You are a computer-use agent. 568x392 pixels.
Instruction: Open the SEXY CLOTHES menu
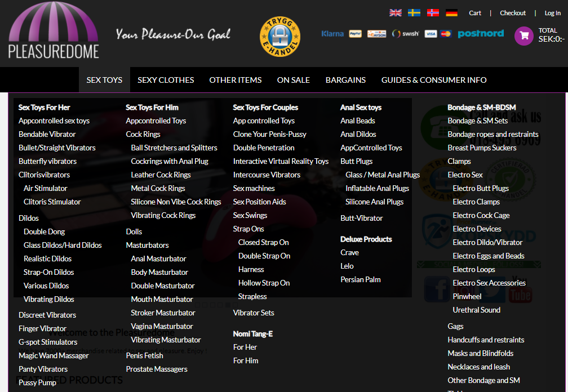pyautogui.click(x=166, y=79)
